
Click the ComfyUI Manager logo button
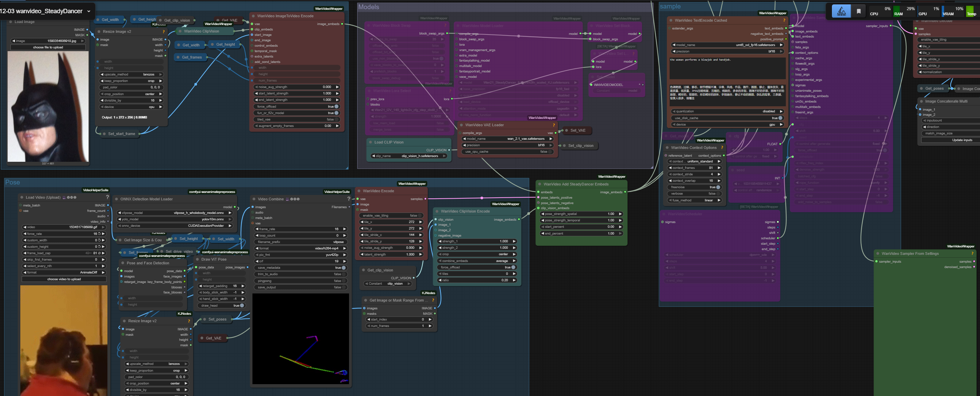pos(841,12)
